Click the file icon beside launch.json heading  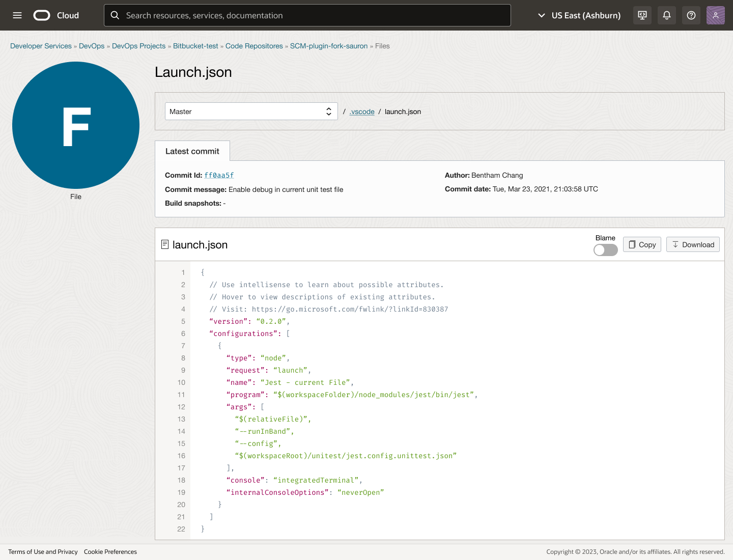pyautogui.click(x=165, y=245)
